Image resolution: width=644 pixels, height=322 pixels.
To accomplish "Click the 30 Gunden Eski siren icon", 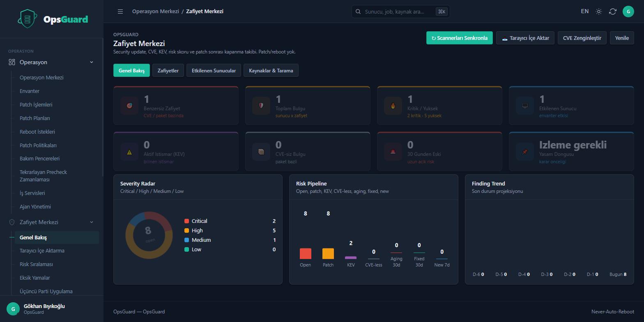I will pyautogui.click(x=393, y=152).
